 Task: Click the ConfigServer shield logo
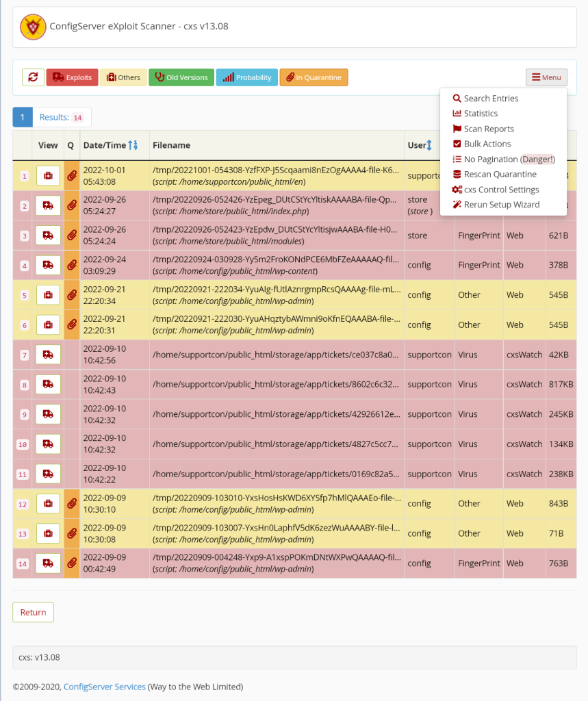pos(33,27)
